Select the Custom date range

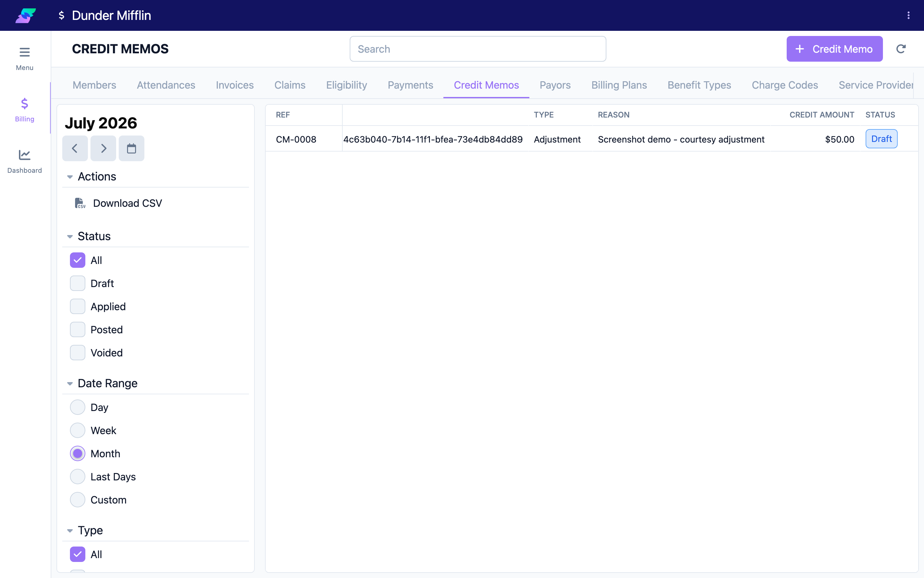pyautogui.click(x=78, y=500)
